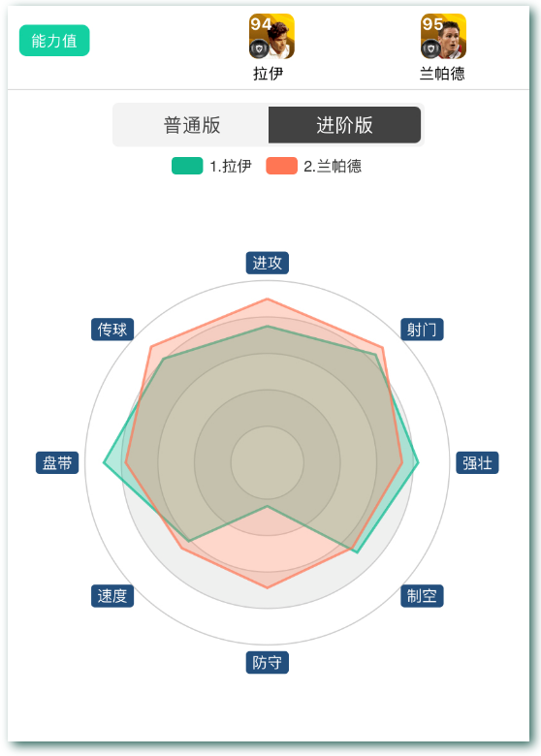The image size is (541, 756).
Task: Toggle the orange 兰帕德 legend swatch
Action: pyautogui.click(x=281, y=166)
